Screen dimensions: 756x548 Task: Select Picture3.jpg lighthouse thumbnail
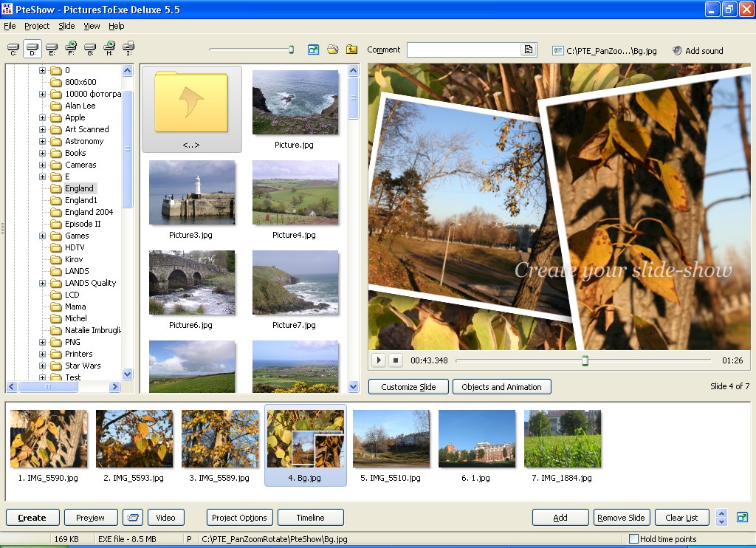tap(192, 193)
